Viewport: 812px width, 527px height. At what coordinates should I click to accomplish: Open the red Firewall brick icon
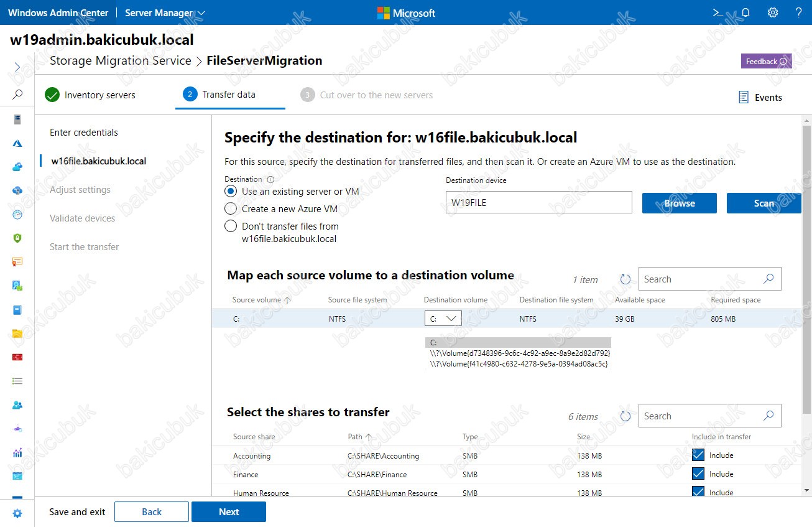(x=17, y=357)
